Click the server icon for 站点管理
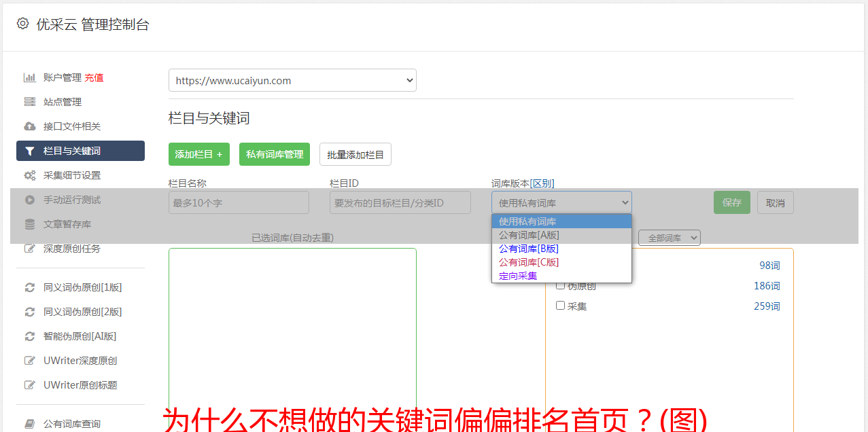This screenshot has width=868, height=432. (30, 102)
